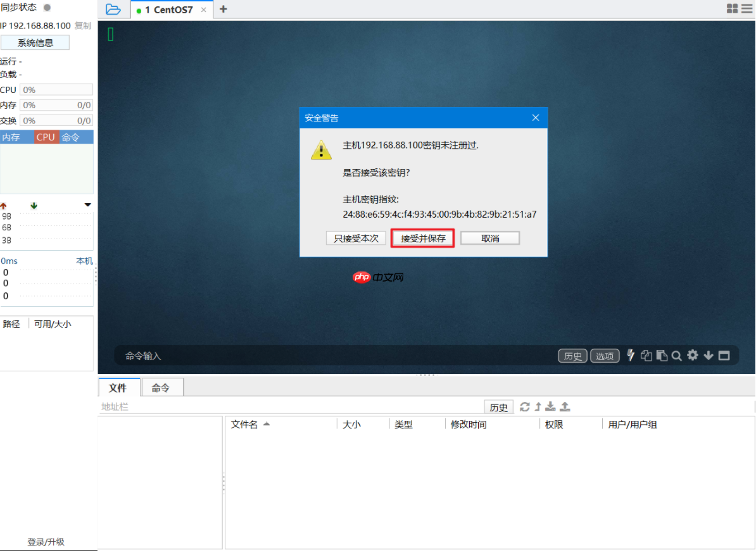The image size is (756, 555).
Task: Click 接受并保存 to accept the host key
Action: point(422,238)
